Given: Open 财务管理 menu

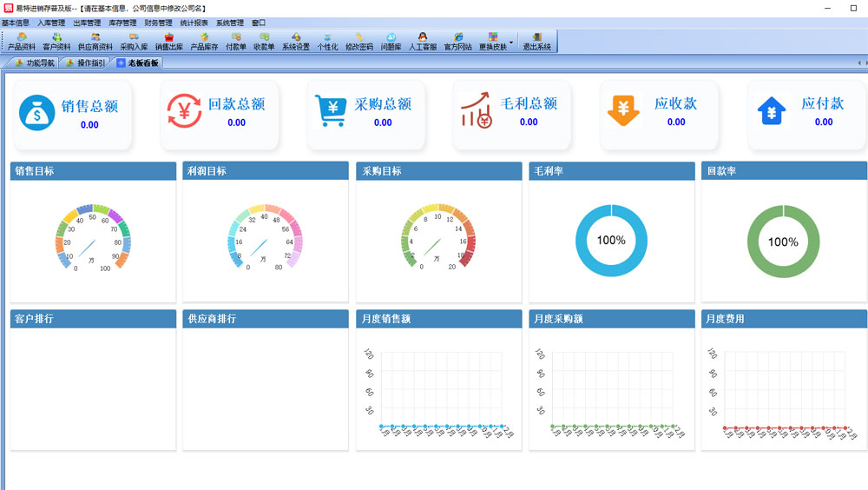Looking at the screenshot, I should click(158, 23).
